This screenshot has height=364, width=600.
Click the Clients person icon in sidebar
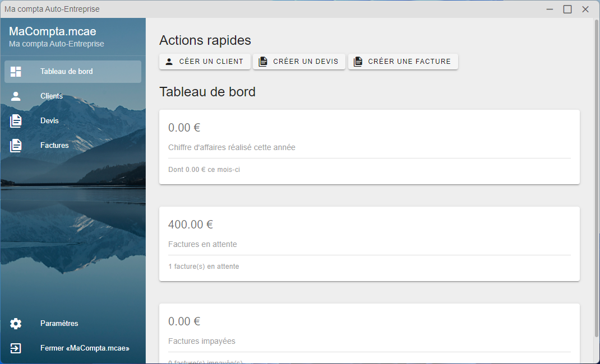[16, 96]
